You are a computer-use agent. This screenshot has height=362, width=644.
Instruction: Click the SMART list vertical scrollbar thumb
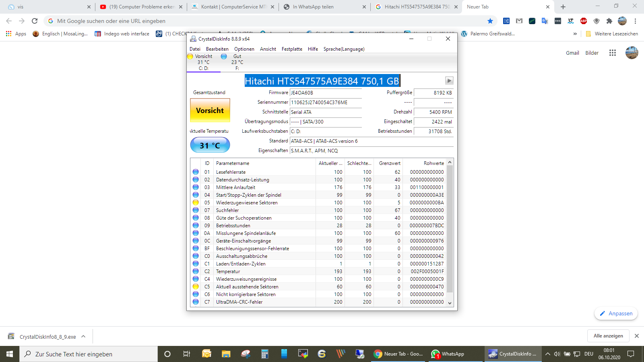click(450, 228)
